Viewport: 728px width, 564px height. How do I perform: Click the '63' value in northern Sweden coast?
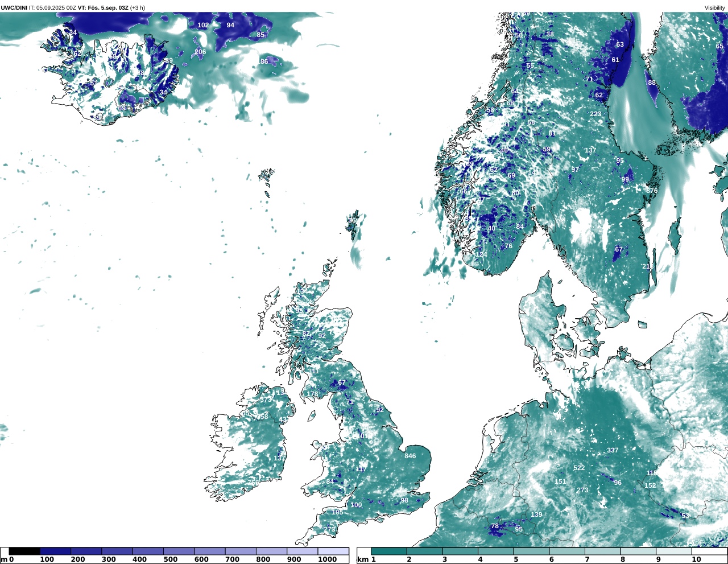pos(620,44)
